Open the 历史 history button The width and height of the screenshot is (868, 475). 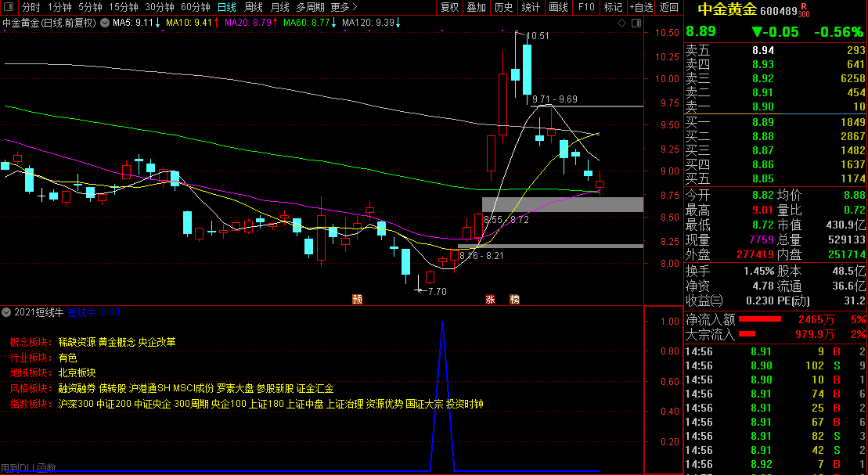coord(503,7)
